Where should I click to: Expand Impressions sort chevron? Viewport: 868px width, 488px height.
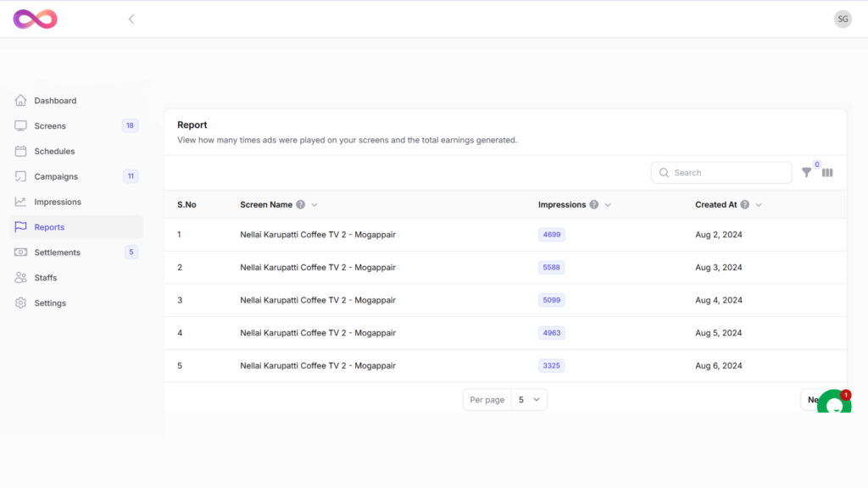608,205
